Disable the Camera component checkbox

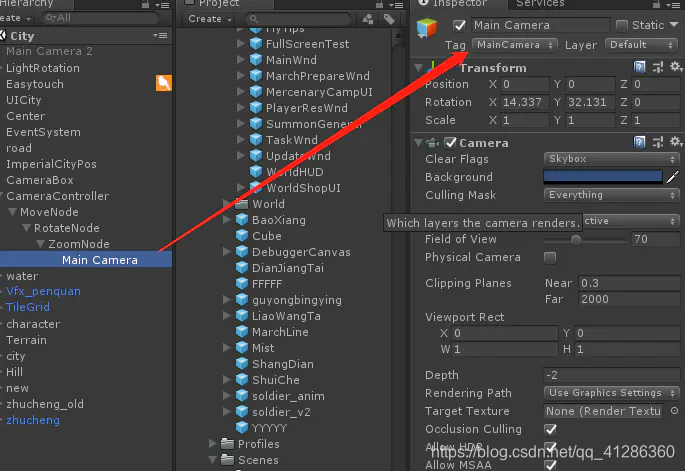point(450,142)
